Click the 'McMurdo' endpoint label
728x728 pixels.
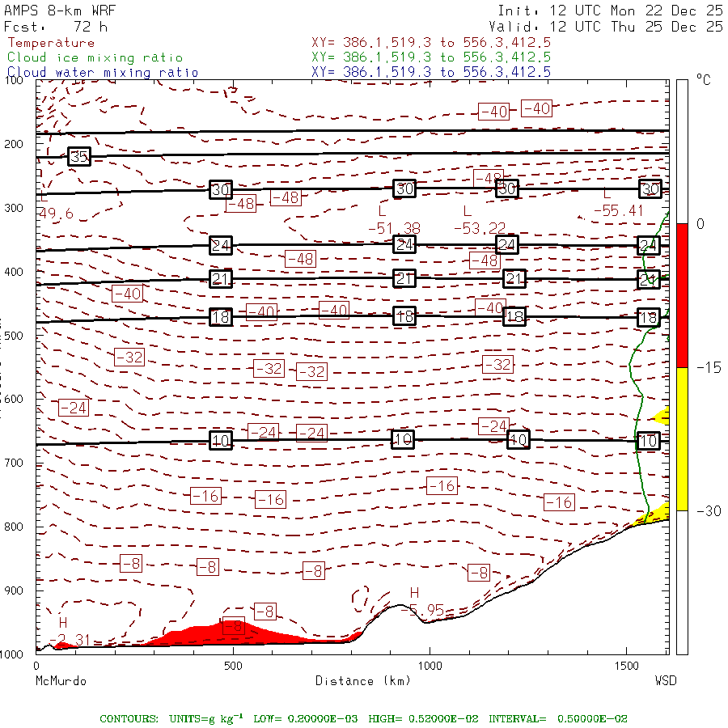tap(61, 681)
